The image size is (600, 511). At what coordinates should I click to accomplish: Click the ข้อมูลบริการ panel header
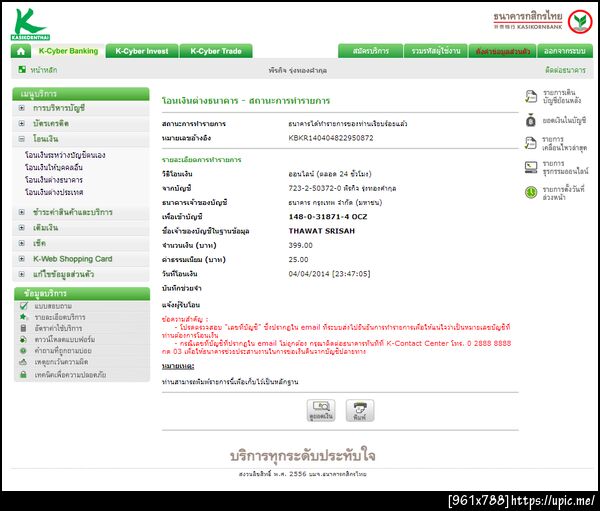[82, 293]
